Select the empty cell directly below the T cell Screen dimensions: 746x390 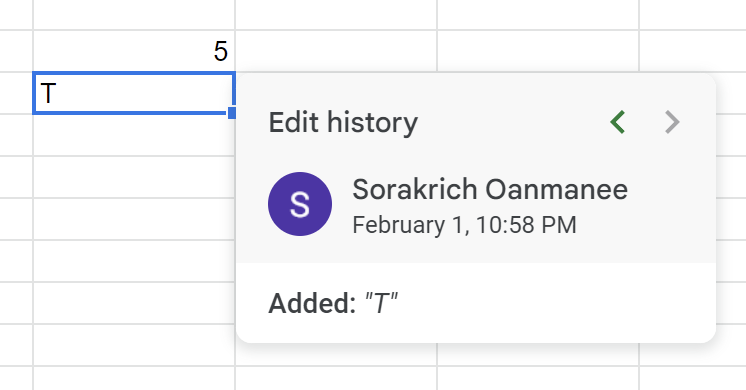(x=134, y=135)
